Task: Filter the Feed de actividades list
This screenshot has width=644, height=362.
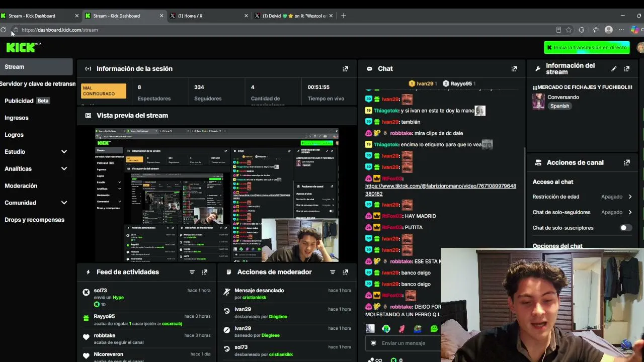Action: pyautogui.click(x=192, y=272)
